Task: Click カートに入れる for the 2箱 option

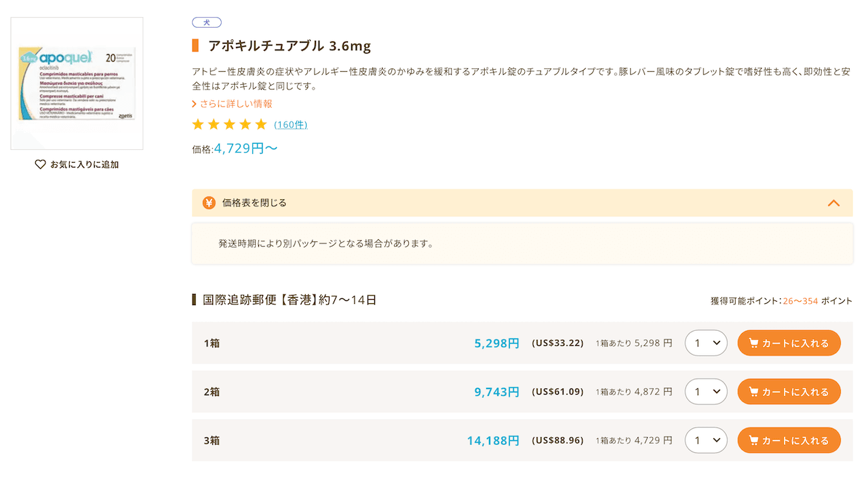Action: pos(789,391)
